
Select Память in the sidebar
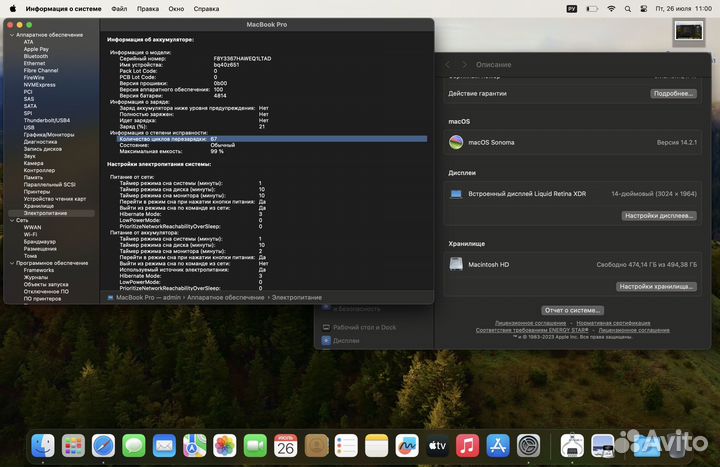click(x=33, y=177)
